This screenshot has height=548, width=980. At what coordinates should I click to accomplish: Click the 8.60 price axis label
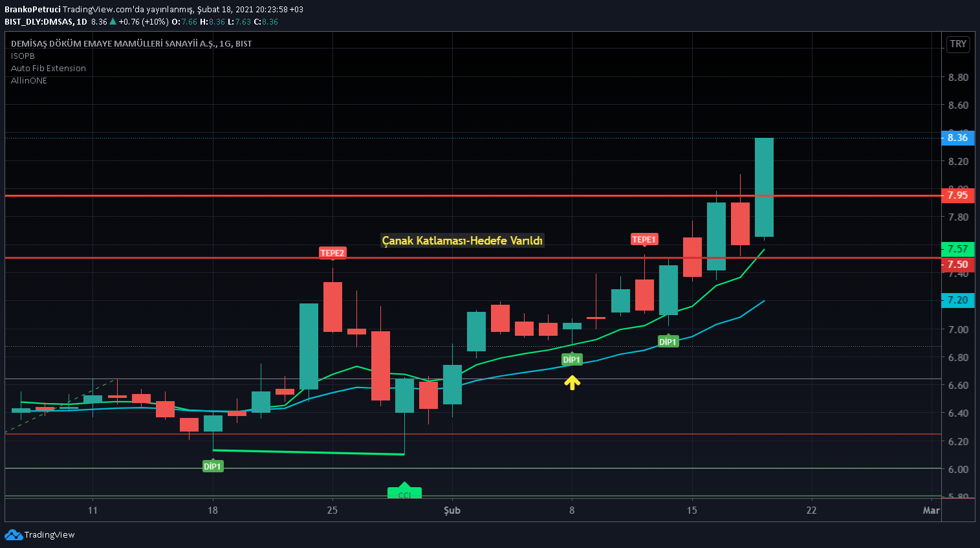coord(958,105)
